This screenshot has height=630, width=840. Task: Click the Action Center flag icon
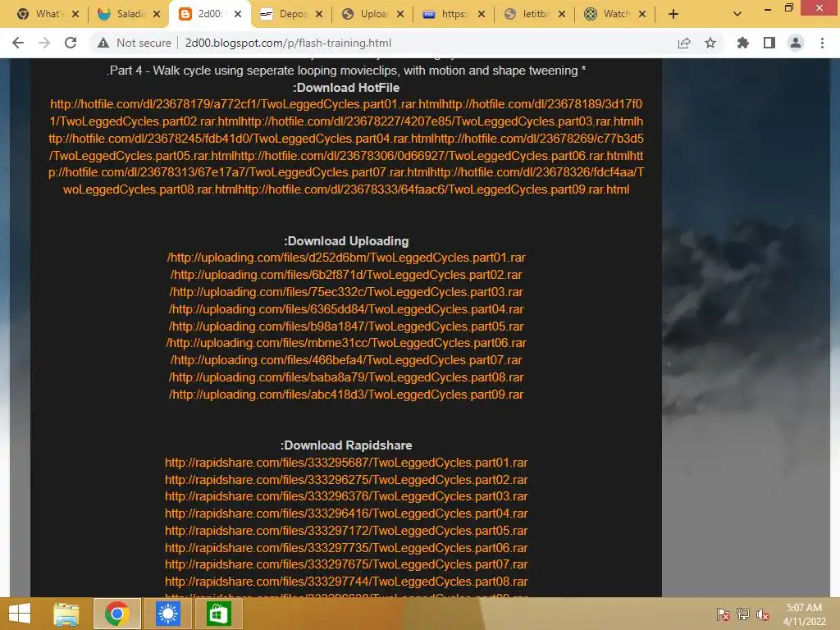tap(724, 614)
